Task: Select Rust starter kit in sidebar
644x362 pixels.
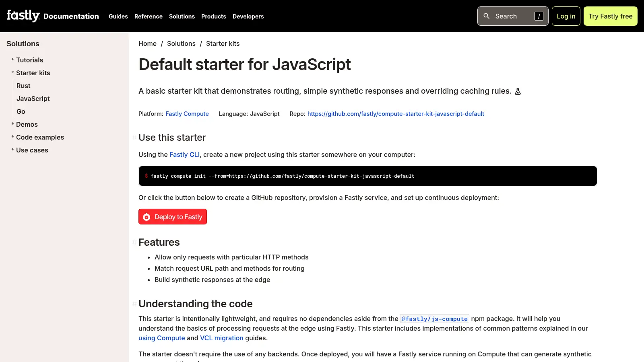Action: point(23,86)
